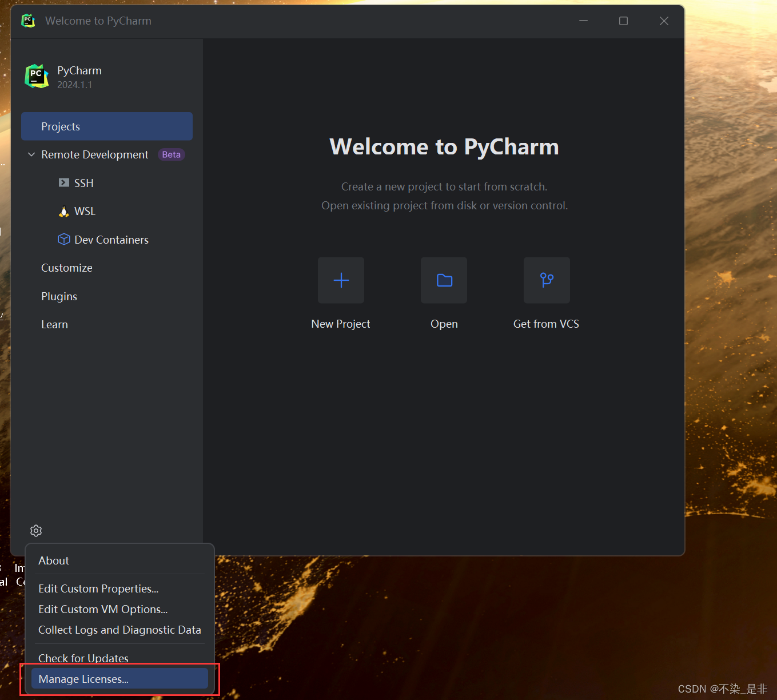
Task: Minimize the Welcome to PyCharm window
Action: click(583, 21)
